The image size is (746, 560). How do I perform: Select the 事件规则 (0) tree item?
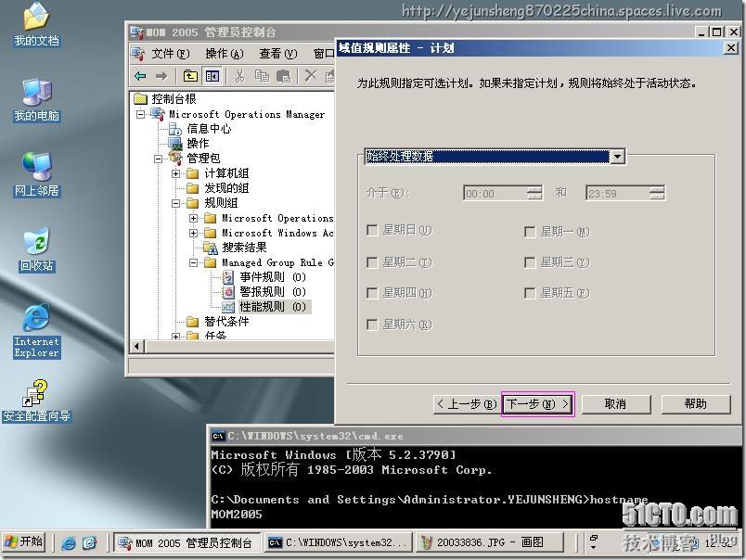(x=273, y=277)
